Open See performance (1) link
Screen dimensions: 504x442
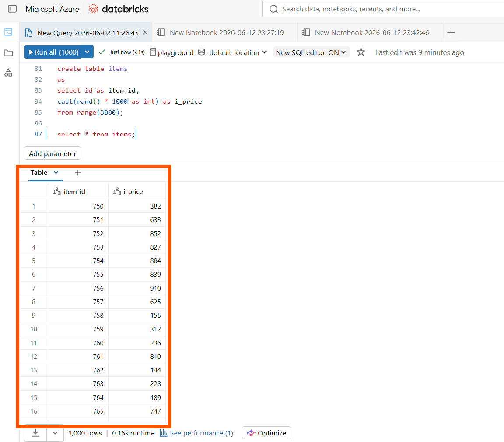coord(202,433)
